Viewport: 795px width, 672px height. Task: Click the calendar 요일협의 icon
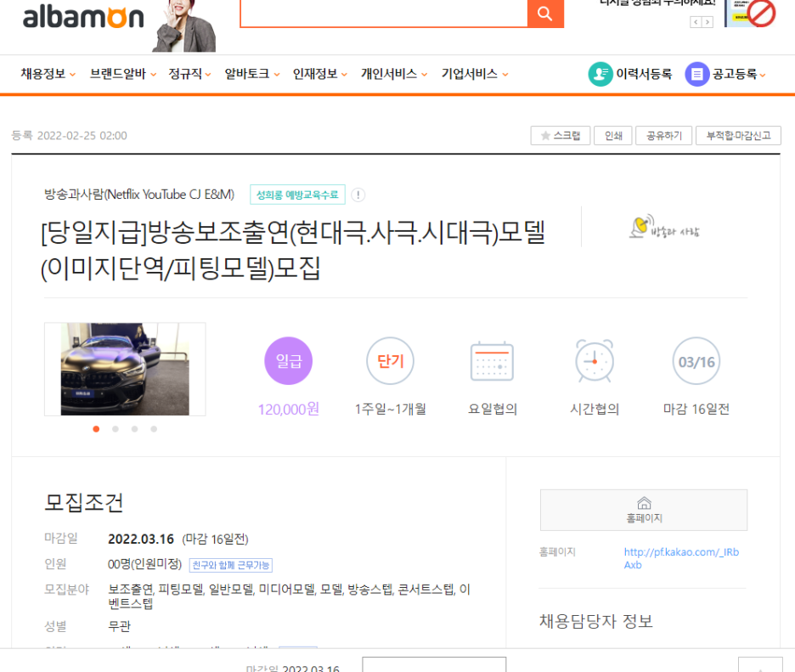coord(492,361)
